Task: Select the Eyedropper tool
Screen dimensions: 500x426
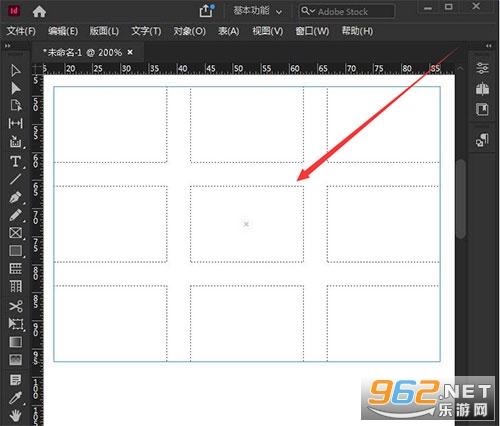Action: tap(15, 398)
